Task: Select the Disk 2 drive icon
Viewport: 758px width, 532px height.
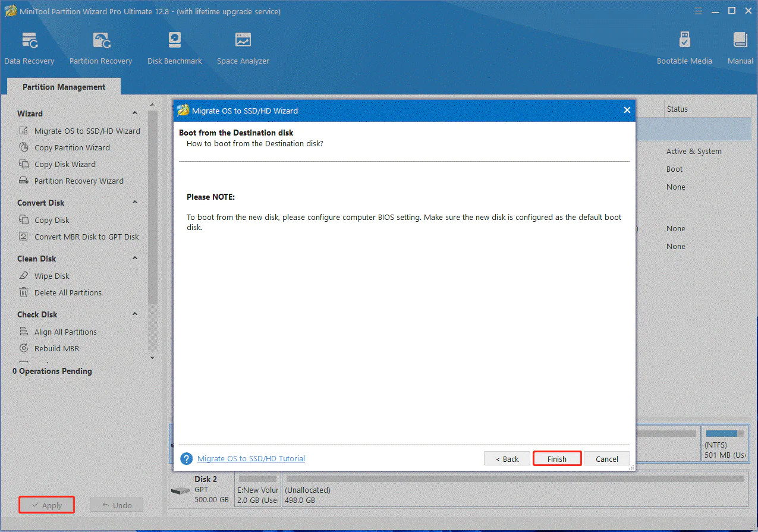Action: click(x=180, y=491)
